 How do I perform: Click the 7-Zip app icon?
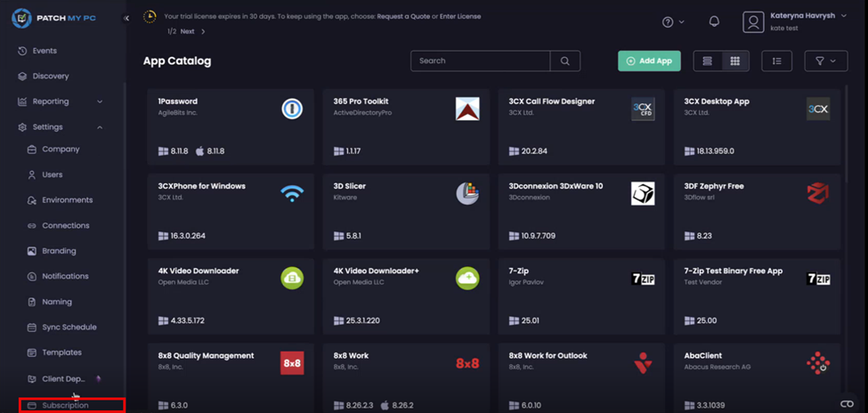(x=643, y=279)
